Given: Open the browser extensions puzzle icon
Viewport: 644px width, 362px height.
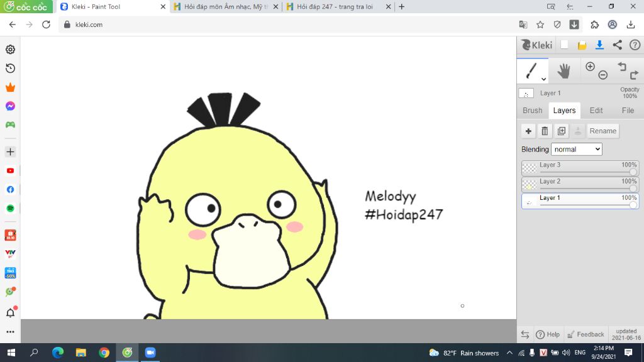Looking at the screenshot, I should coord(594,25).
